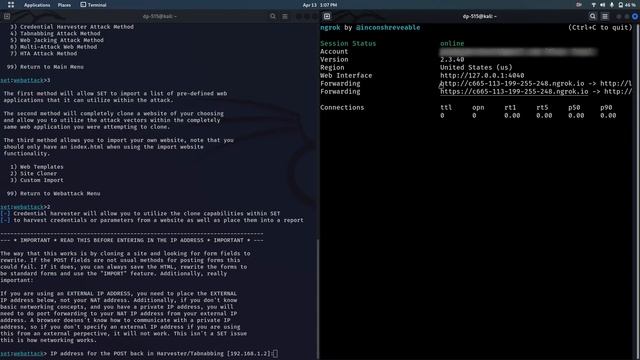640x360 pixels.
Task: Click the left terminal title dp-515@kali
Action: pyautogui.click(x=160, y=16)
